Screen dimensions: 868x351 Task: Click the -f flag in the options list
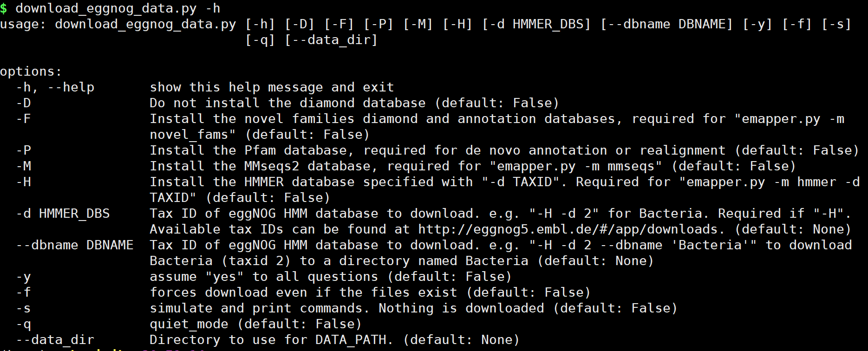coord(24,292)
